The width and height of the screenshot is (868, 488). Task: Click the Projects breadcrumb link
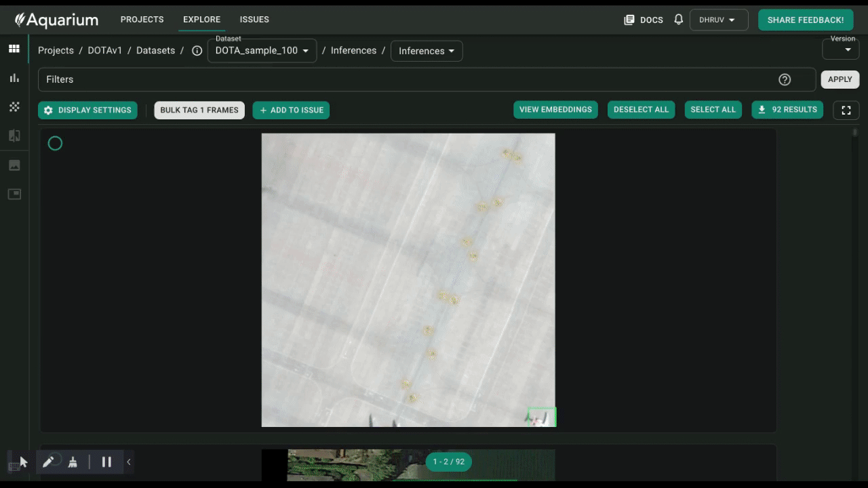(x=56, y=51)
